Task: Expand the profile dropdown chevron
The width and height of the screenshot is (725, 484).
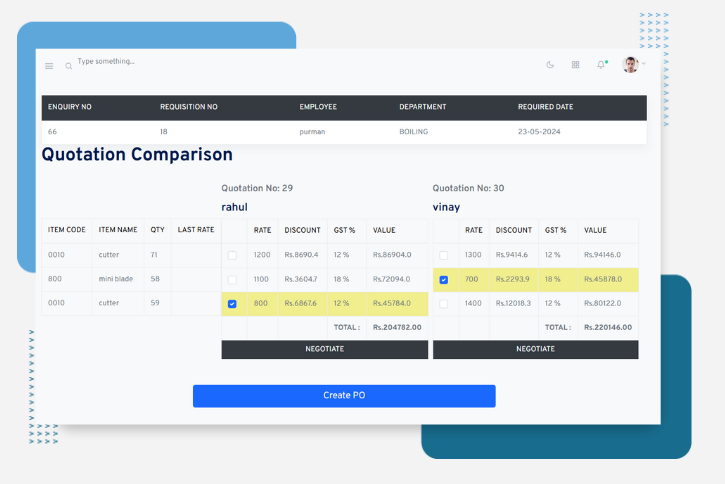Action: [643, 64]
